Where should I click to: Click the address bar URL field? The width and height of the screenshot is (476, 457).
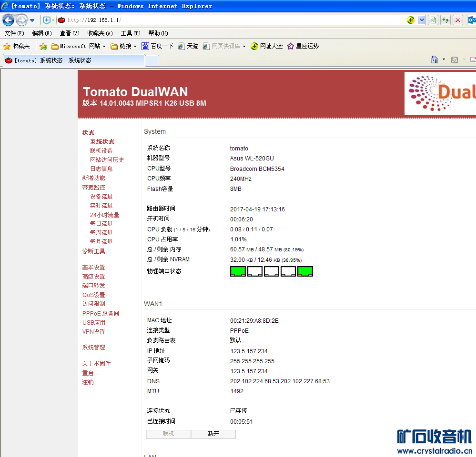231,20
